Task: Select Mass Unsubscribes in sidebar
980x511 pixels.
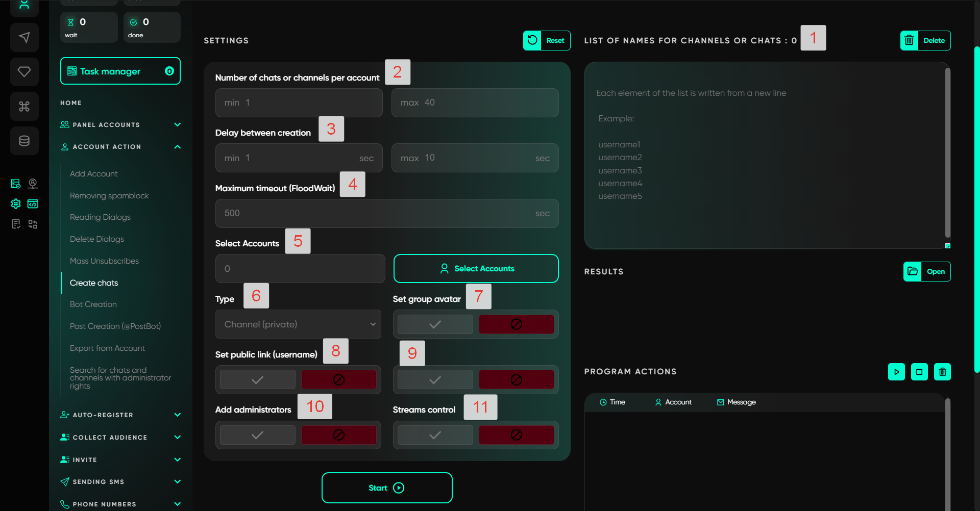Action: [104, 261]
